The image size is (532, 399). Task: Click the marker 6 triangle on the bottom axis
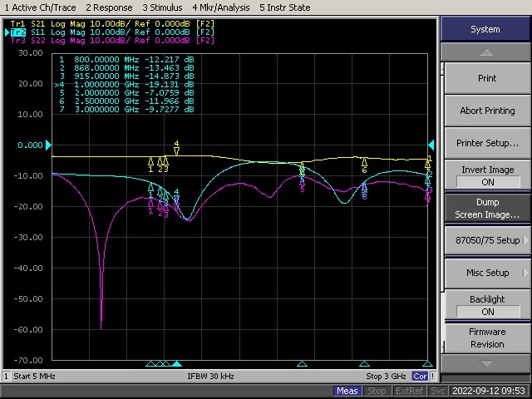[364, 364]
